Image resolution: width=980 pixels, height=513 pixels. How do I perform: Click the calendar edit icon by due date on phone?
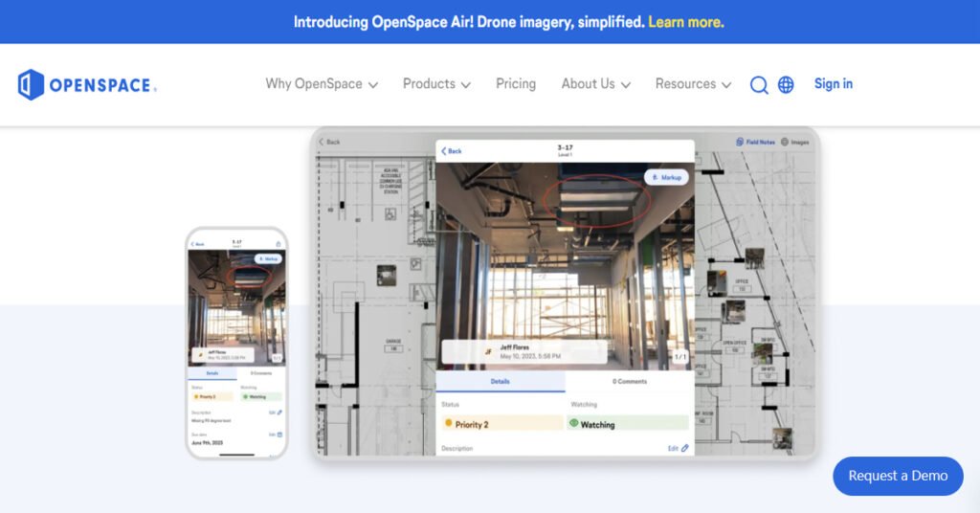pyautogui.click(x=279, y=435)
